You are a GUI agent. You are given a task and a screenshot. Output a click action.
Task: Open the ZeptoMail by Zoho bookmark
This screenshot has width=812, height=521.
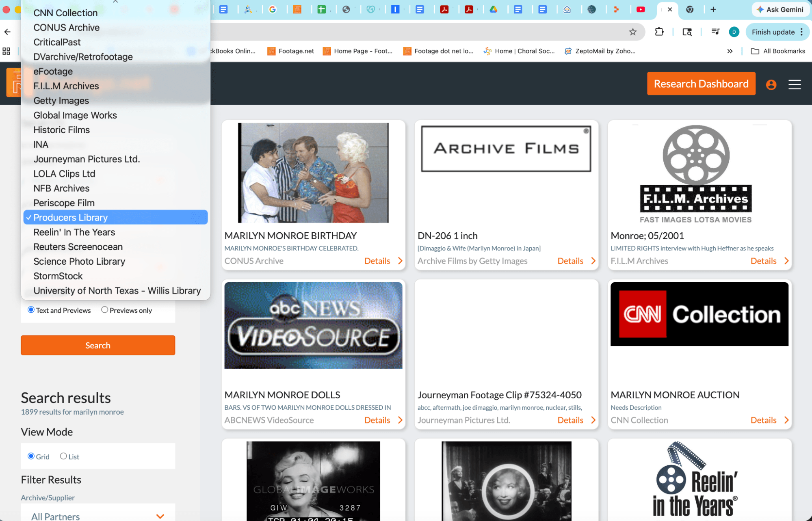point(600,51)
